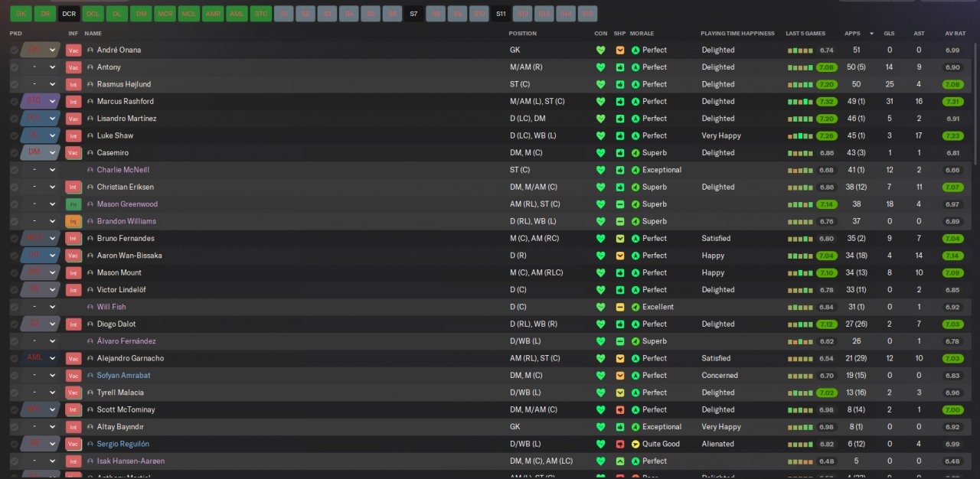
Task: Select the AMR position filter button
Action: [213, 14]
